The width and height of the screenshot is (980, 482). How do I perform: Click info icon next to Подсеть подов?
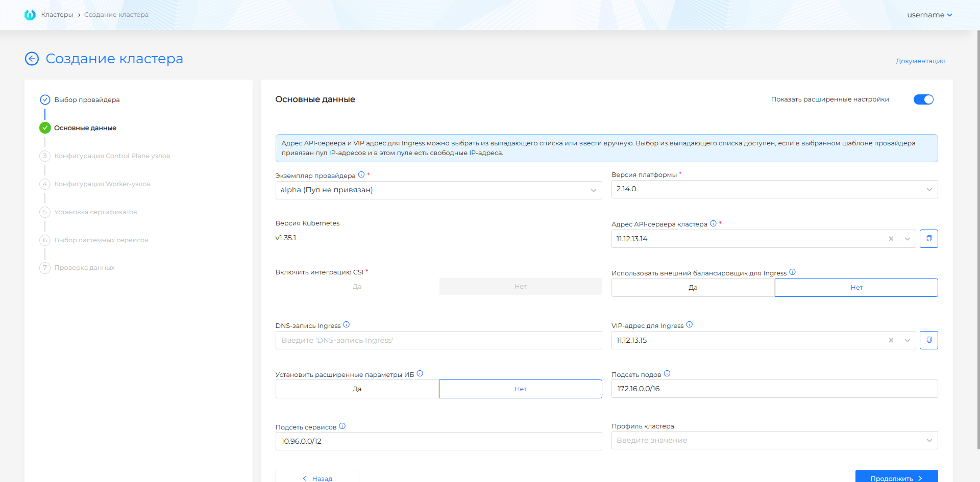[x=667, y=373]
